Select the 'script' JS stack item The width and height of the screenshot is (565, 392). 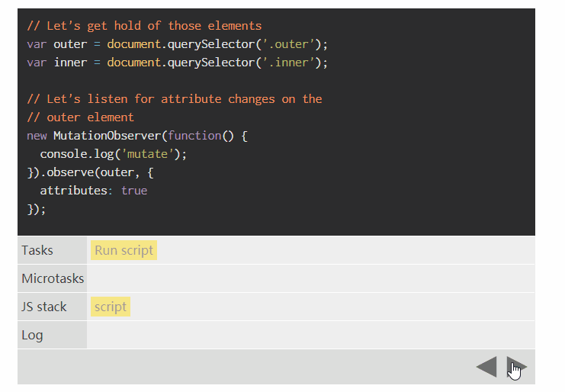pyautogui.click(x=111, y=307)
